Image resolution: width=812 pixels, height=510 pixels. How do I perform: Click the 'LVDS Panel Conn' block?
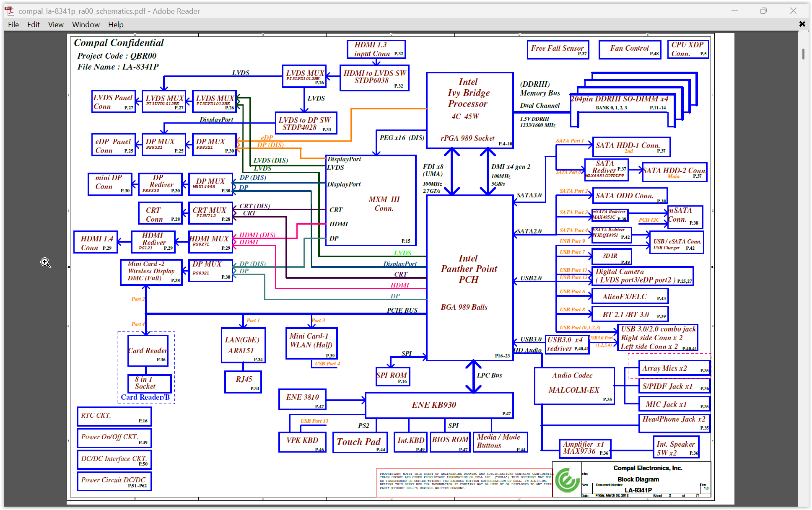(x=114, y=102)
